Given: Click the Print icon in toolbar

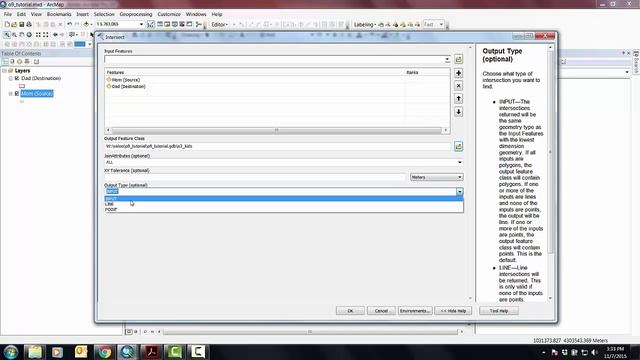Looking at the screenshot, I should pyautogui.click(x=29, y=24).
